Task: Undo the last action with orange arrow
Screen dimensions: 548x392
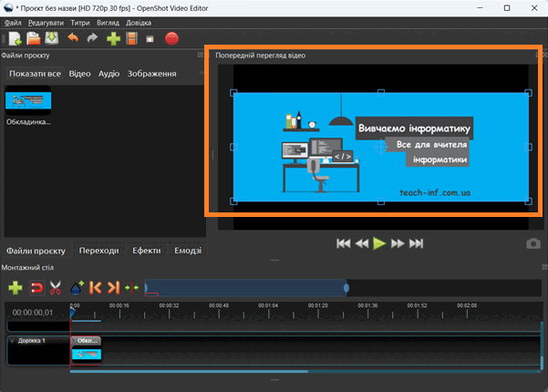Action: pos(73,37)
